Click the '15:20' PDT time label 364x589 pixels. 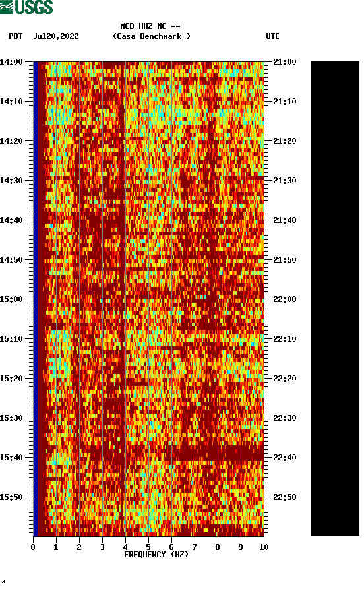[x=12, y=379]
